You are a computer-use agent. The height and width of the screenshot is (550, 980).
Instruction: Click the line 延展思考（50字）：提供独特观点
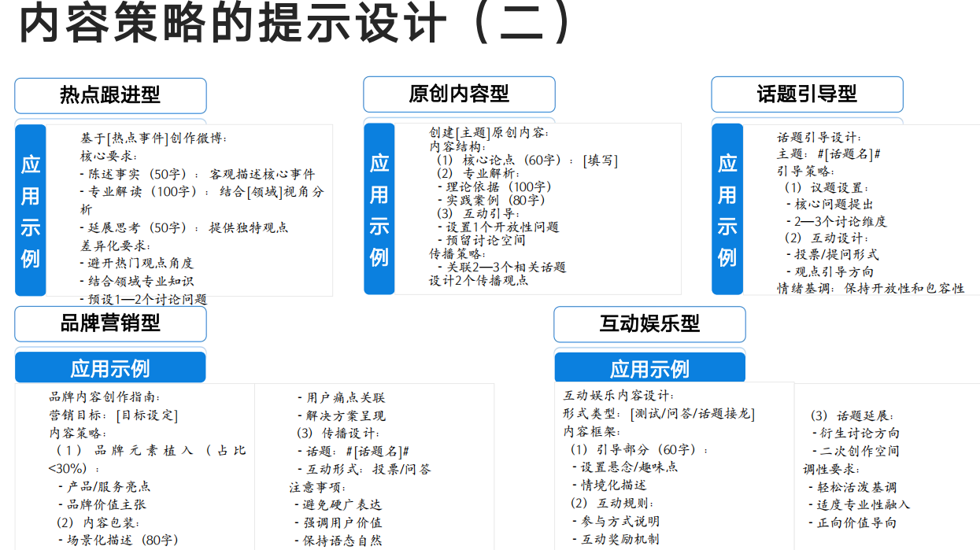coord(184,227)
